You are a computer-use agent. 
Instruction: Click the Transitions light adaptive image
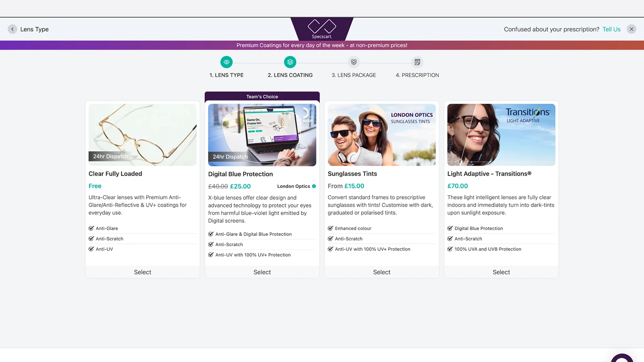pos(501,135)
